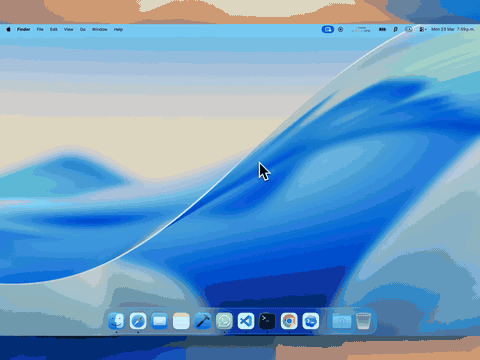Launch Xcode hammer icon in the Dock
Screen dimensions: 480x360
[x=203, y=321]
